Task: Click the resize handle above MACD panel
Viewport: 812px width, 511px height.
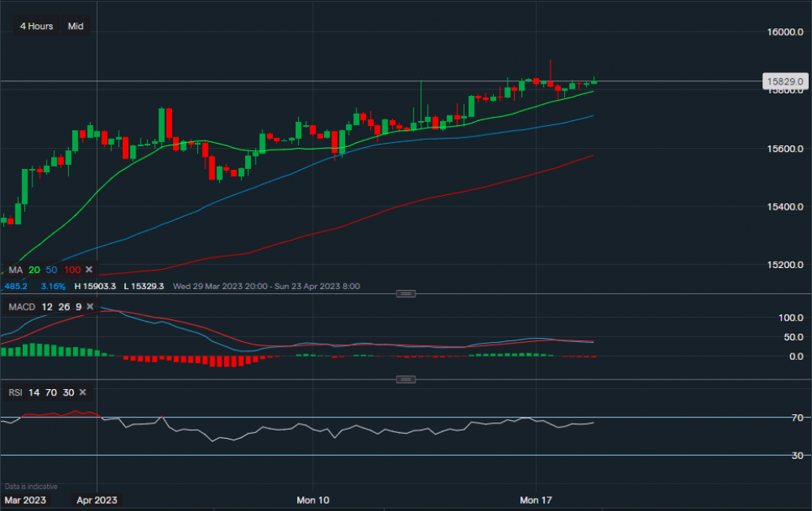Action: (408, 293)
